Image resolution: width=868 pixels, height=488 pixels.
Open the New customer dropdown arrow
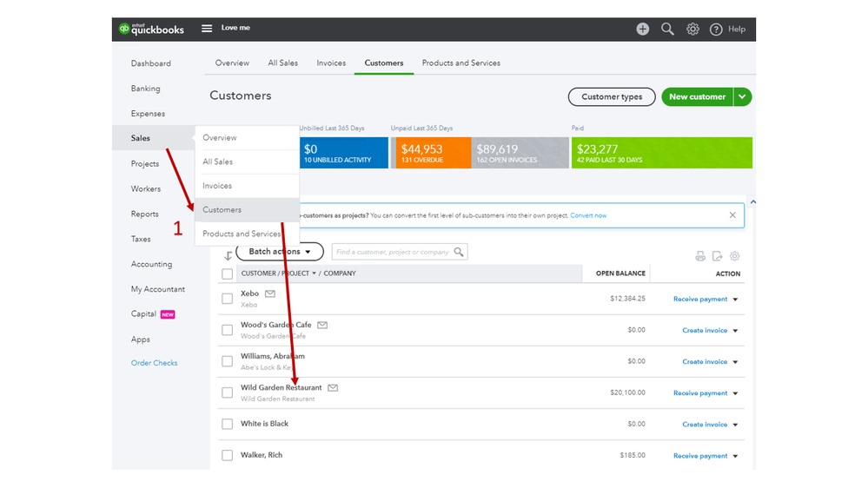[742, 97]
